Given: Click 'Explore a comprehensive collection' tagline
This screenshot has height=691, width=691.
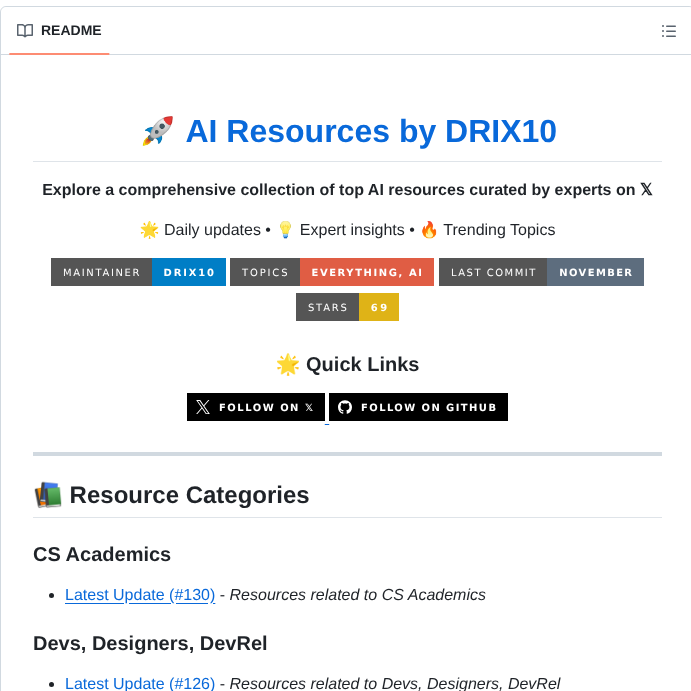Looking at the screenshot, I should tap(347, 189).
